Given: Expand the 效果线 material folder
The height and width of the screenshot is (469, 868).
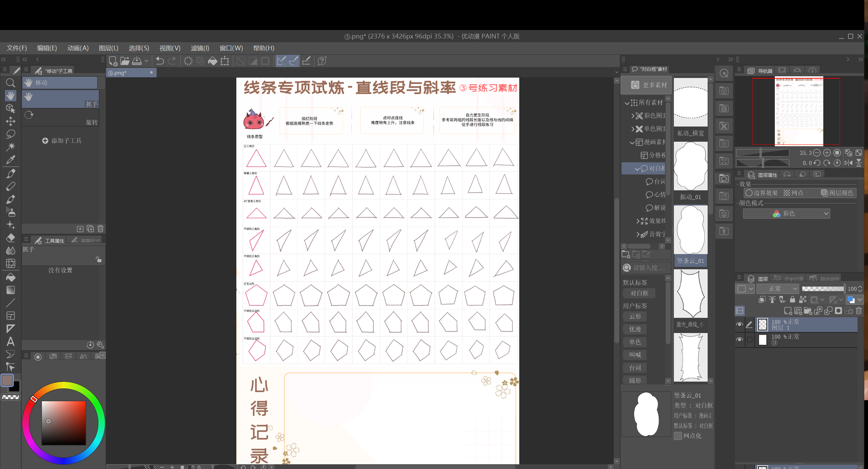Looking at the screenshot, I should [x=638, y=221].
